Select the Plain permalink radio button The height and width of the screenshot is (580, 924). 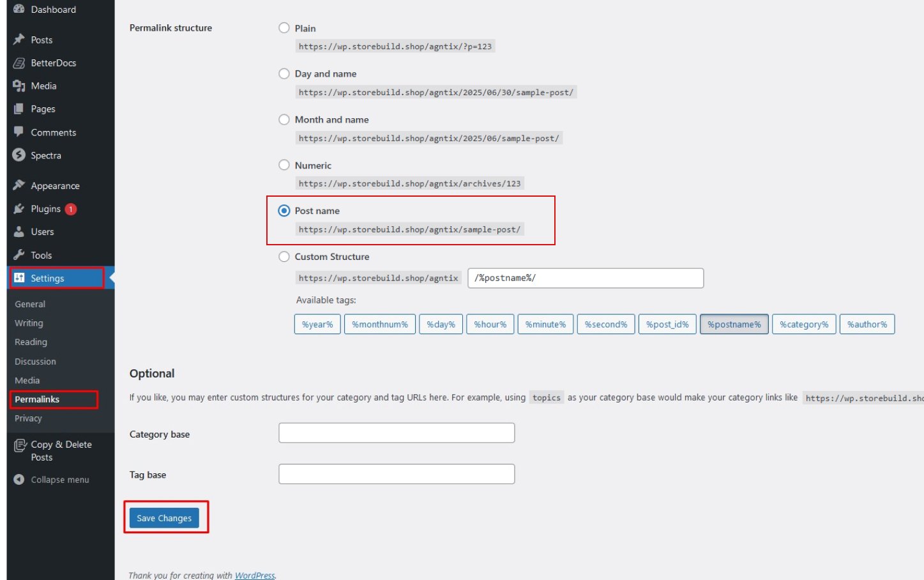tap(284, 28)
